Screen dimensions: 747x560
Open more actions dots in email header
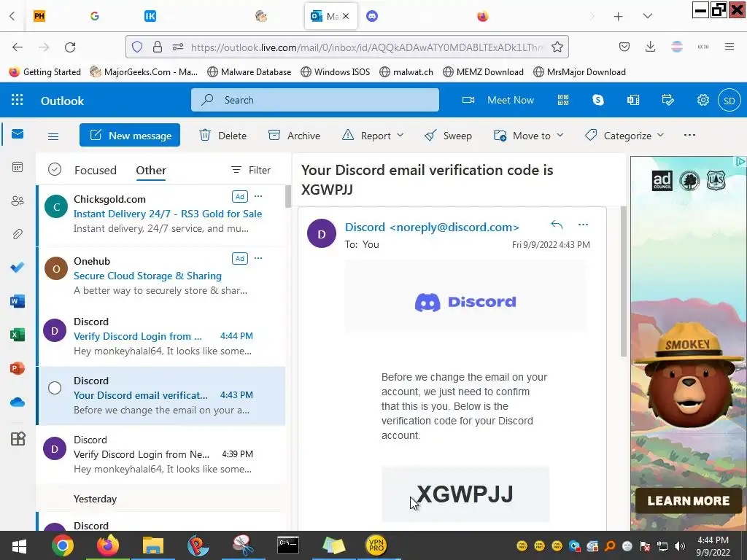tap(583, 225)
